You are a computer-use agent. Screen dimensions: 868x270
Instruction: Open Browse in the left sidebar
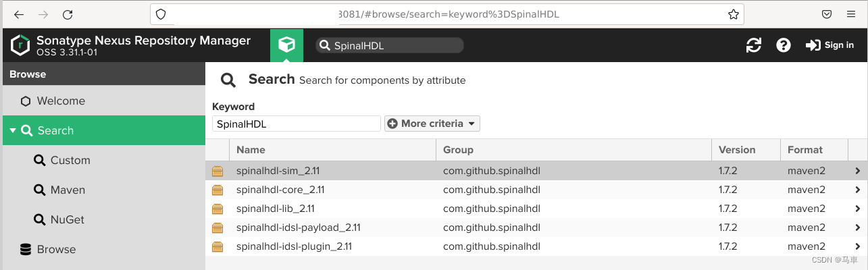click(x=56, y=249)
